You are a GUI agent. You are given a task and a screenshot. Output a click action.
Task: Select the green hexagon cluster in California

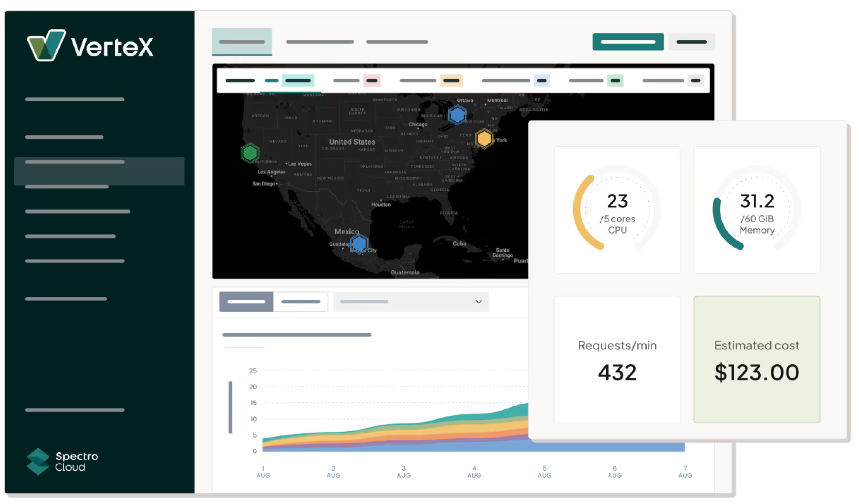pyautogui.click(x=250, y=153)
